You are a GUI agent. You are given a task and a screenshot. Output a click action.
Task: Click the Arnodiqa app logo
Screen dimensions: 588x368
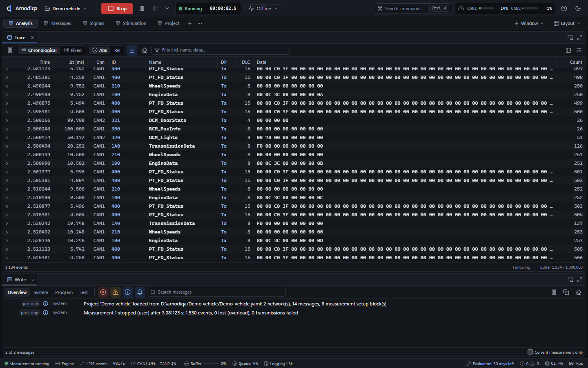[x=9, y=9]
